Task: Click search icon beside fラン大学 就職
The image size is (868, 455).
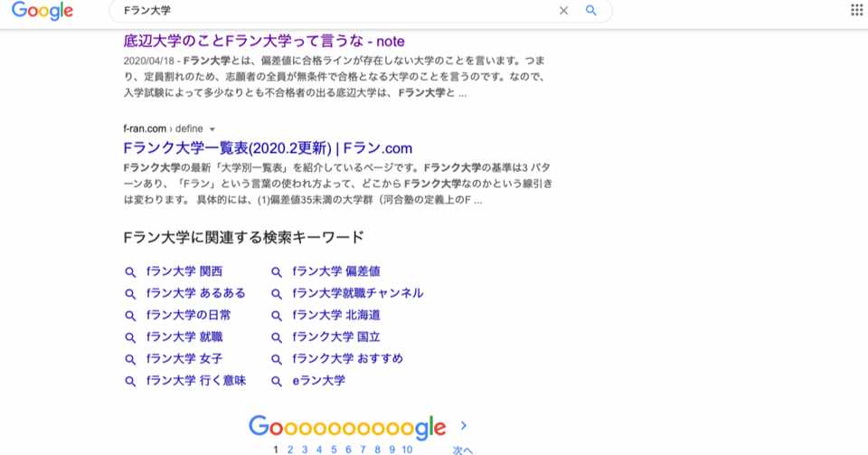Action: pos(130,337)
